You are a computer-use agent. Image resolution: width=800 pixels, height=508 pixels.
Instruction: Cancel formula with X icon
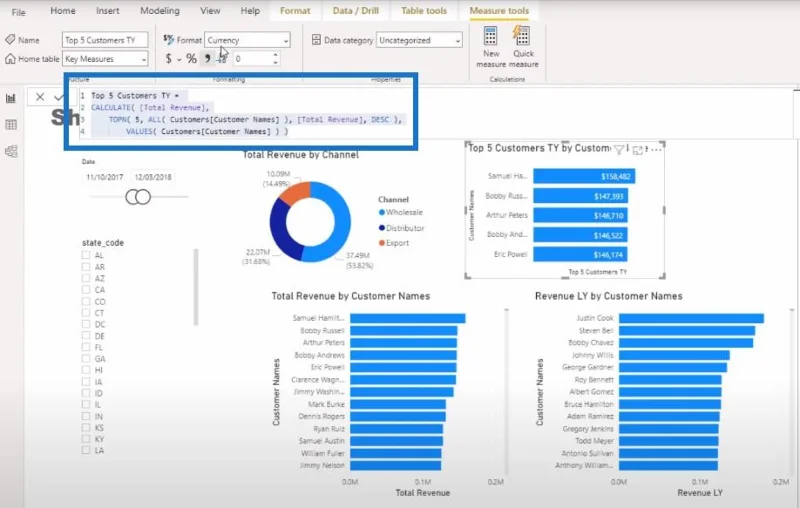click(x=40, y=97)
